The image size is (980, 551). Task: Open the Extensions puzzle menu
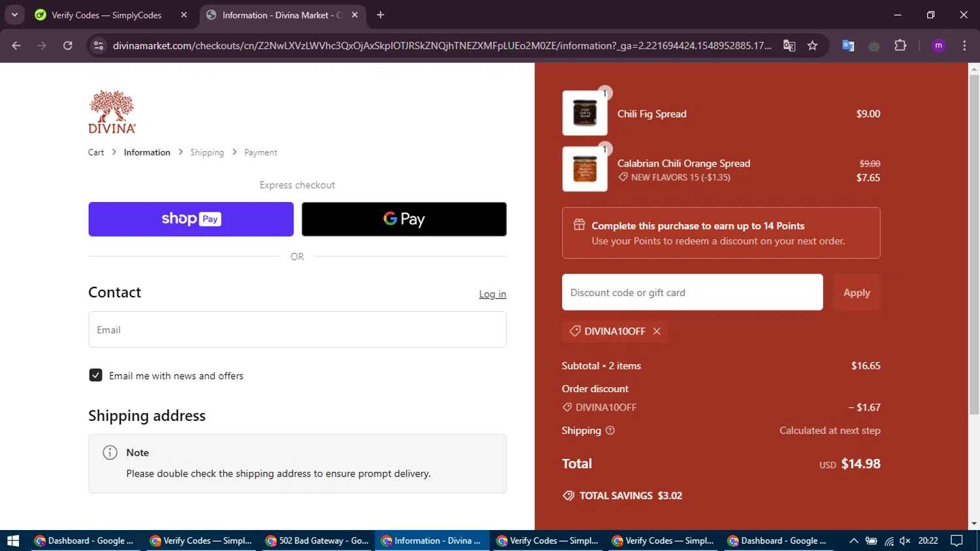click(900, 45)
